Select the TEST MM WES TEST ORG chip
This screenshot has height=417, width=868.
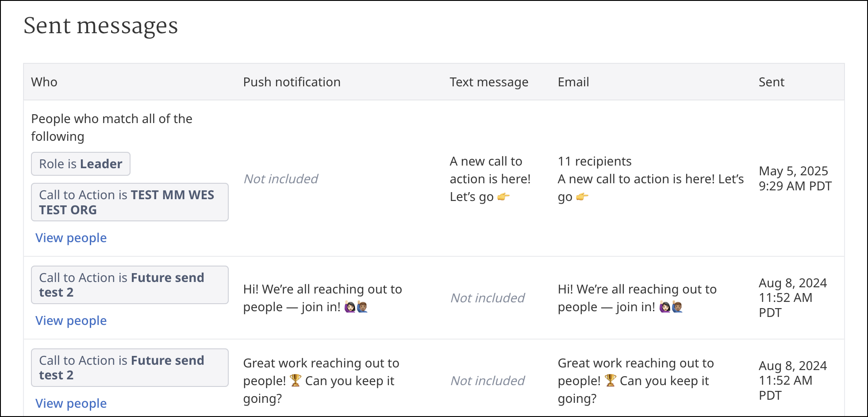click(x=130, y=202)
